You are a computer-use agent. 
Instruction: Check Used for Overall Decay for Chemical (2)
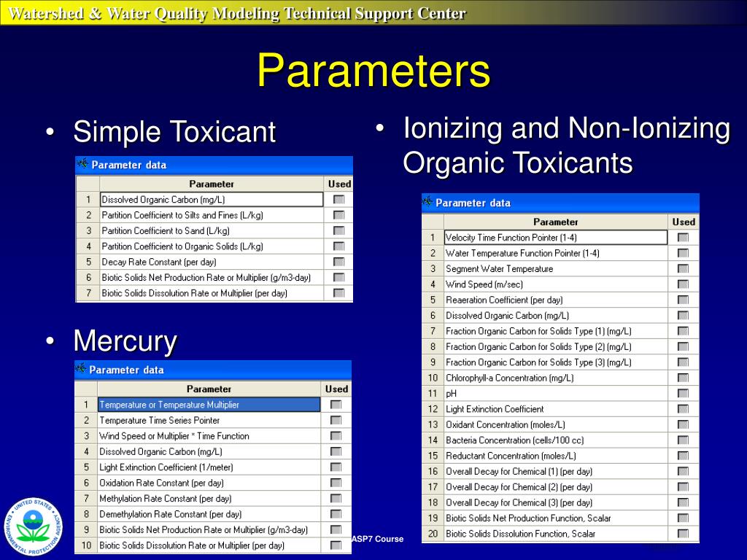pos(683,486)
